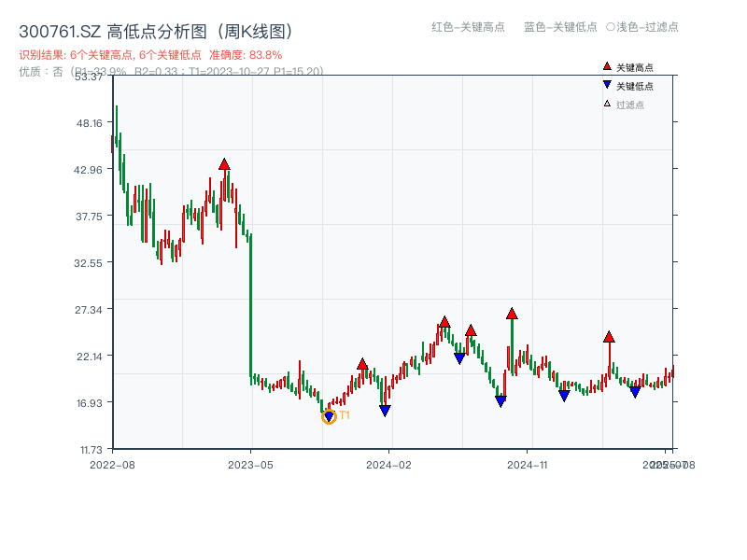Click the rightmost red key-high triangle near 2025

coord(609,337)
